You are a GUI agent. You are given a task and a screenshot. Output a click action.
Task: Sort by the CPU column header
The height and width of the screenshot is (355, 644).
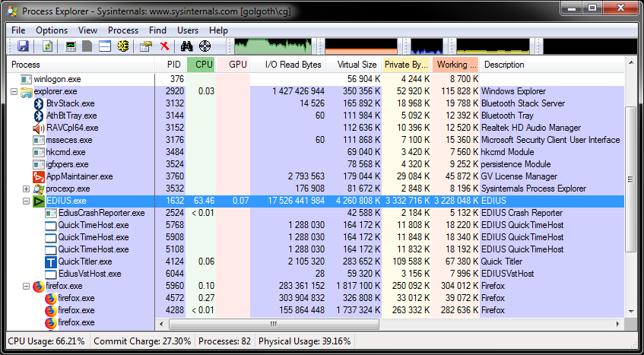pos(201,65)
